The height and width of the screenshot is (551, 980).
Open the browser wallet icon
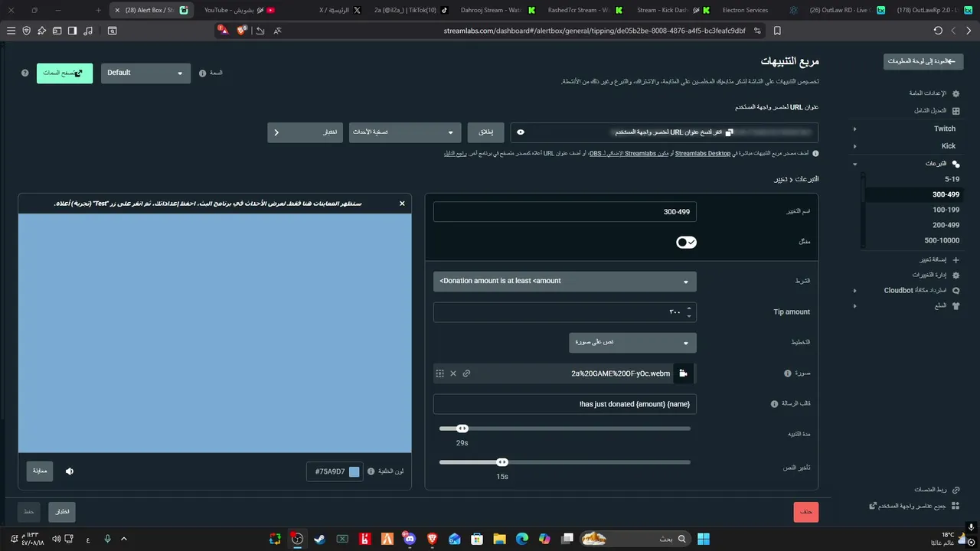coord(57,31)
